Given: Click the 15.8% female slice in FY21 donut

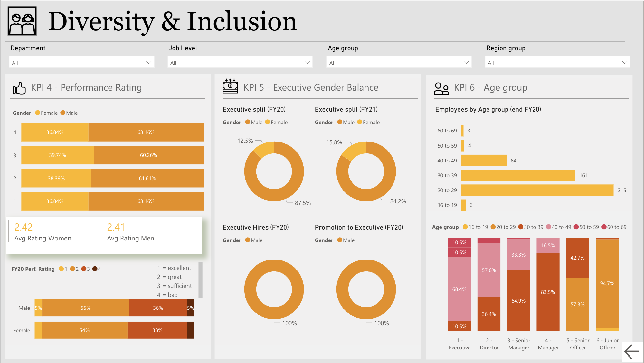Looking at the screenshot, I should pyautogui.click(x=355, y=150).
